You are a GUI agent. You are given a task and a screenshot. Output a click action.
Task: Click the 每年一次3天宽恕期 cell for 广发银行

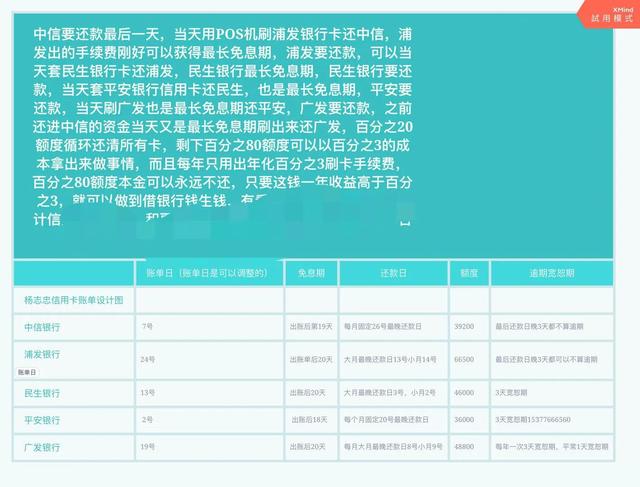click(552, 447)
